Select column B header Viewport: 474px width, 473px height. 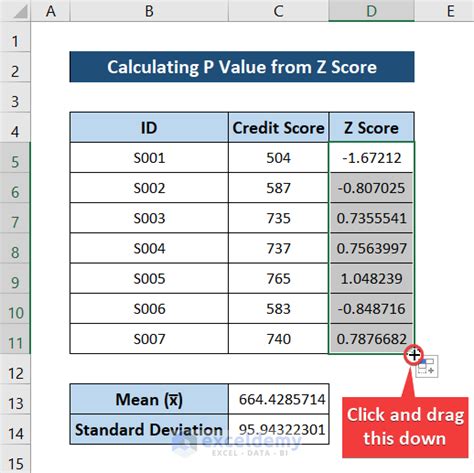coord(149,11)
